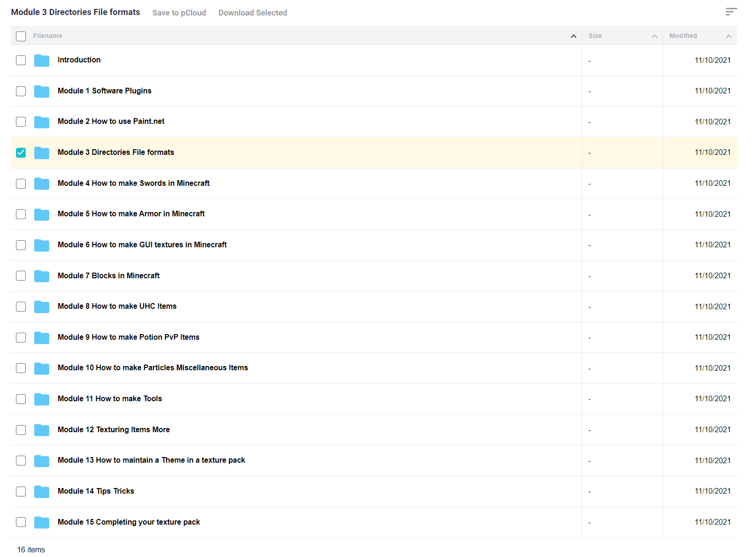The image size is (756, 557).
Task: Click the Module 11 Tools folder icon
Action: [42, 399]
